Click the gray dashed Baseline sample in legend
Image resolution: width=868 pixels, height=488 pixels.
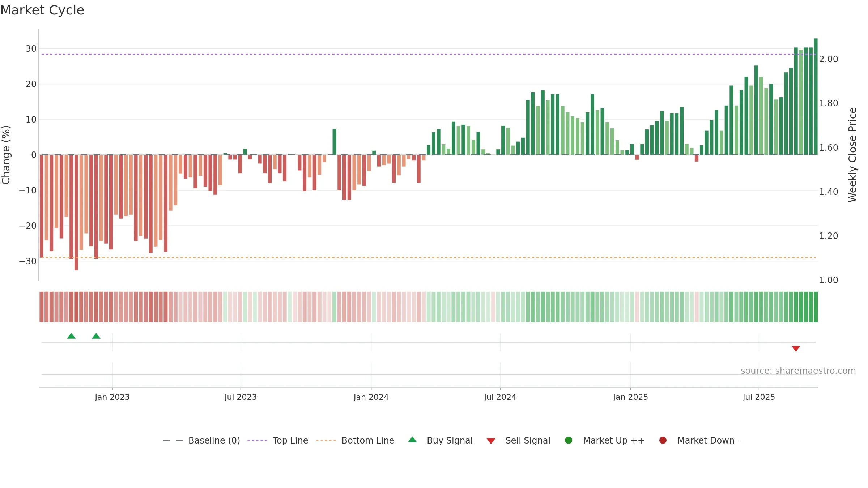173,440
